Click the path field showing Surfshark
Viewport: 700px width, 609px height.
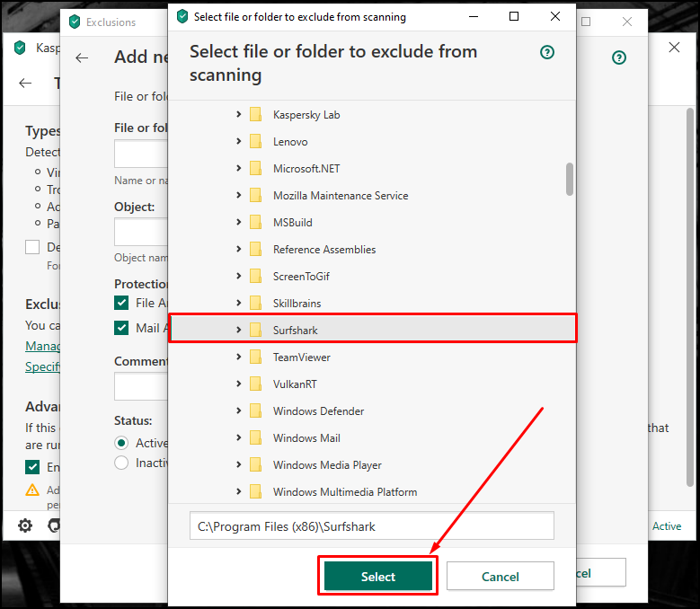372,526
